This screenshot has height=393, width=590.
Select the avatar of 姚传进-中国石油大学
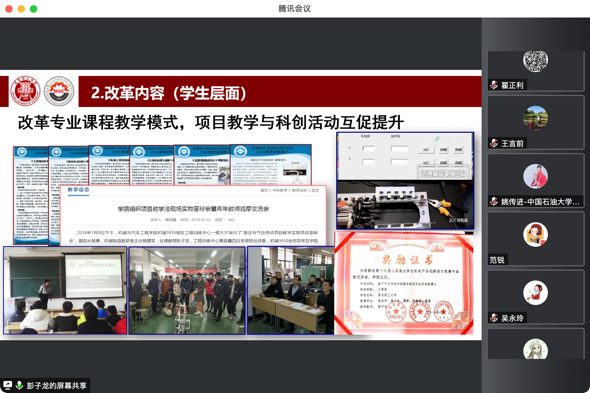[x=535, y=176]
